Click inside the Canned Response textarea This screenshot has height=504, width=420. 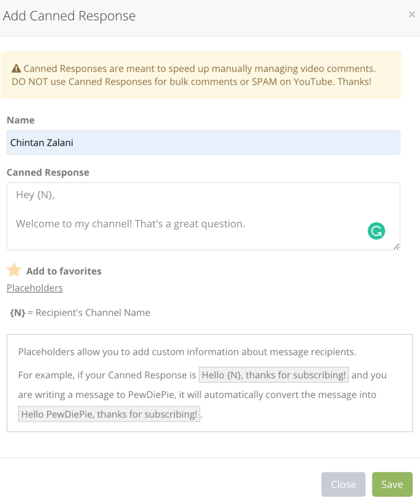click(x=203, y=217)
